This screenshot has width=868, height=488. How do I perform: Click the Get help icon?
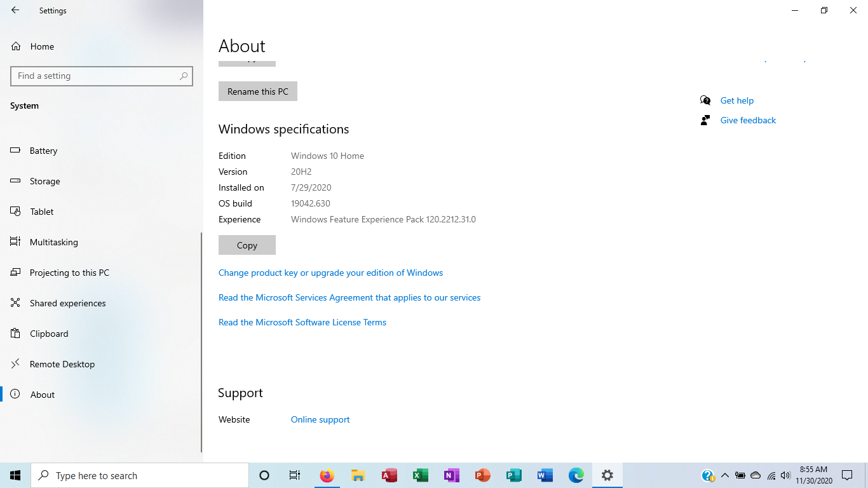point(706,100)
